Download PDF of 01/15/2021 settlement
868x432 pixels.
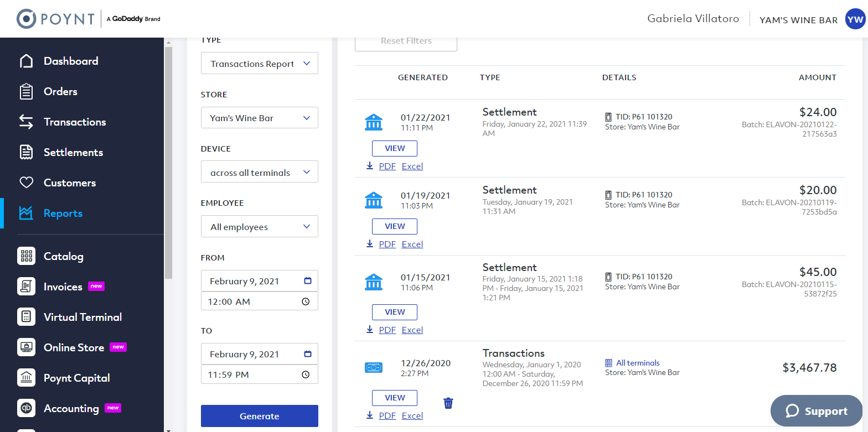point(387,330)
